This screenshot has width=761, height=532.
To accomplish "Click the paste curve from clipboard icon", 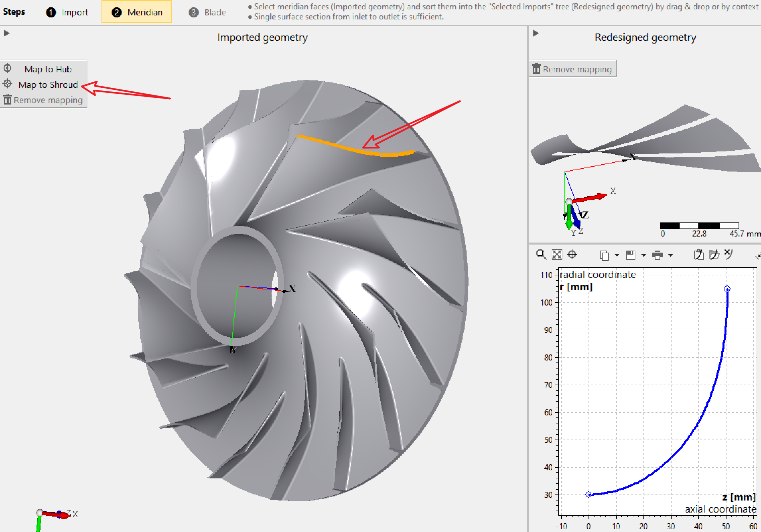I will point(698,255).
